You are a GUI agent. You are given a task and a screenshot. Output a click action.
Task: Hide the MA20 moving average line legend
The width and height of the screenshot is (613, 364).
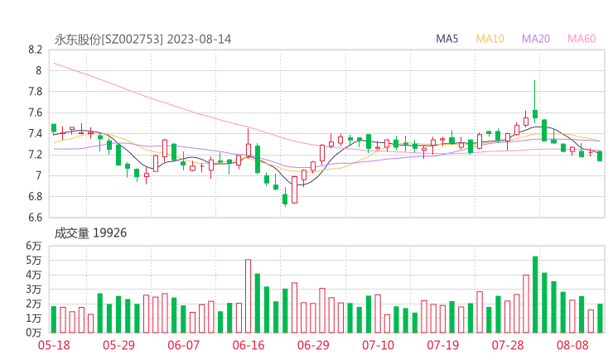click(x=535, y=39)
